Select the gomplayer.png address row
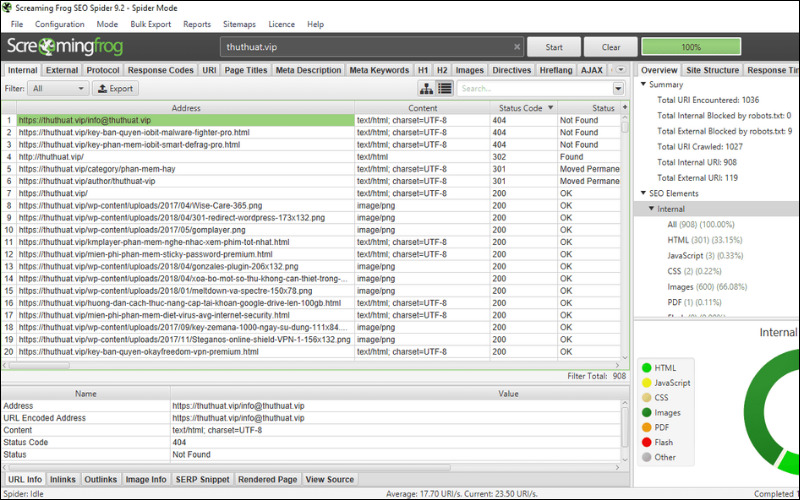Screen dimensions: 800x500 pos(311,230)
